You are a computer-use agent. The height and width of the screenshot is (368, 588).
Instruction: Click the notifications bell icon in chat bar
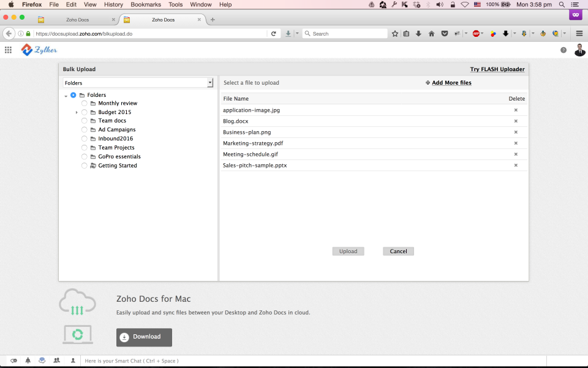(x=27, y=361)
